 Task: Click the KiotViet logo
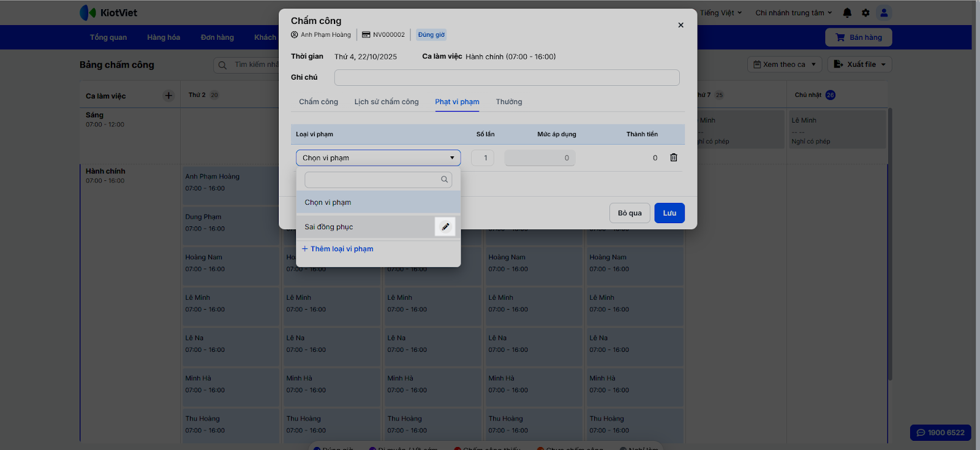(x=108, y=13)
